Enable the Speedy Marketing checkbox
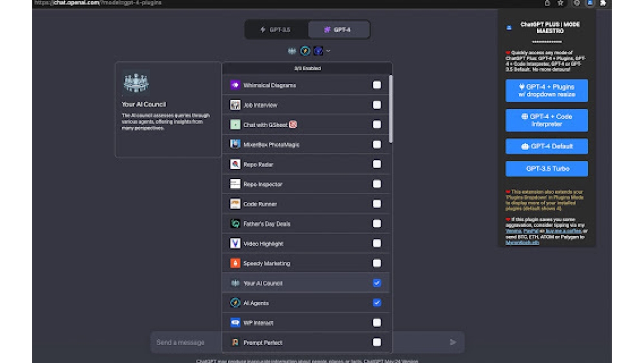Screen dimensions: 644x363 click(x=377, y=263)
